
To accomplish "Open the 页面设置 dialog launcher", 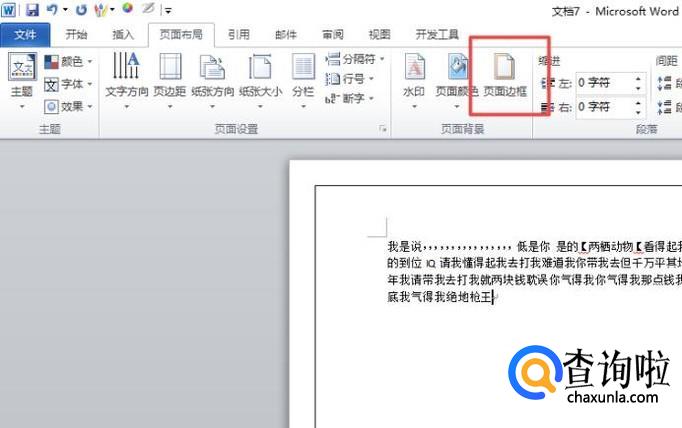I will click(382, 130).
